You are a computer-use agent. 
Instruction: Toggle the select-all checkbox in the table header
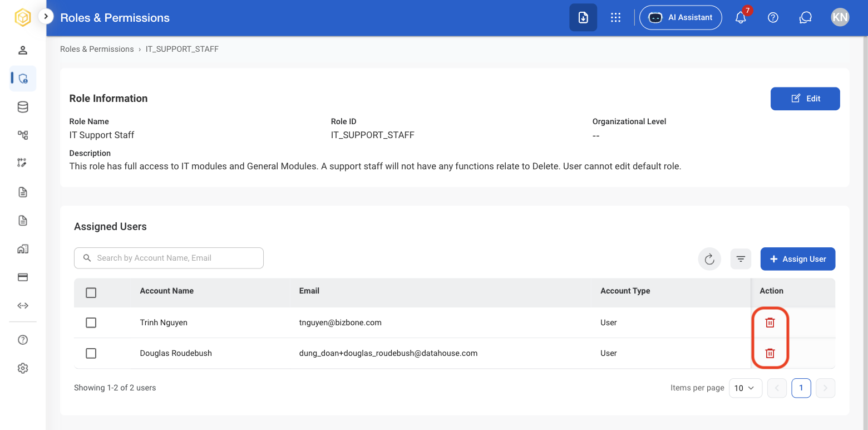pos(91,292)
